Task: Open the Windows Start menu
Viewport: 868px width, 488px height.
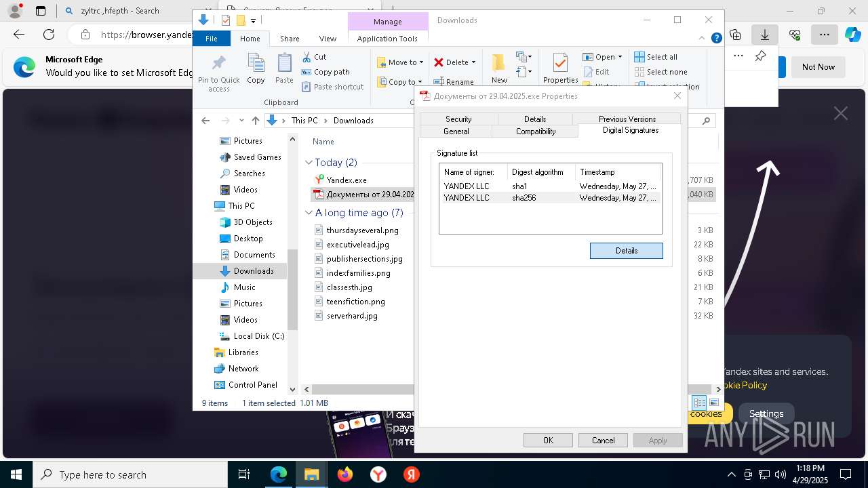Action: coord(16,474)
